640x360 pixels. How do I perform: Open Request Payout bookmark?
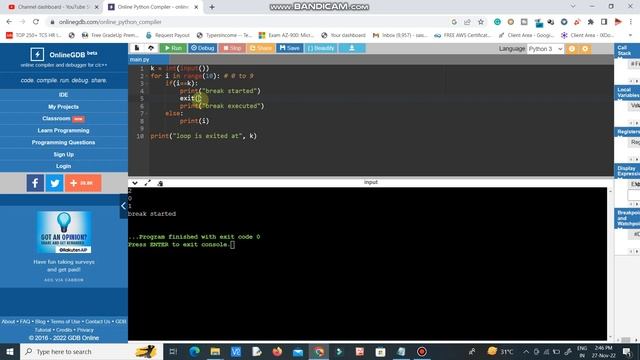click(x=167, y=36)
